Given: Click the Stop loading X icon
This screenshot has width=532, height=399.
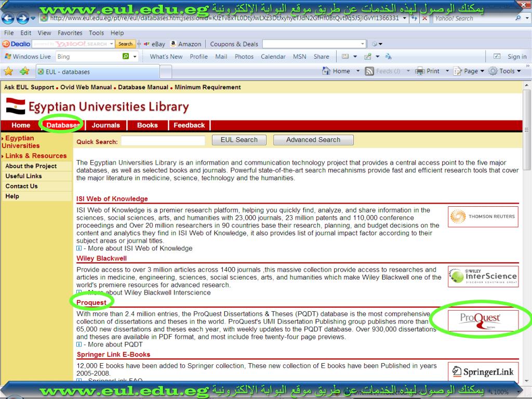Looking at the screenshot, I should [424, 18].
